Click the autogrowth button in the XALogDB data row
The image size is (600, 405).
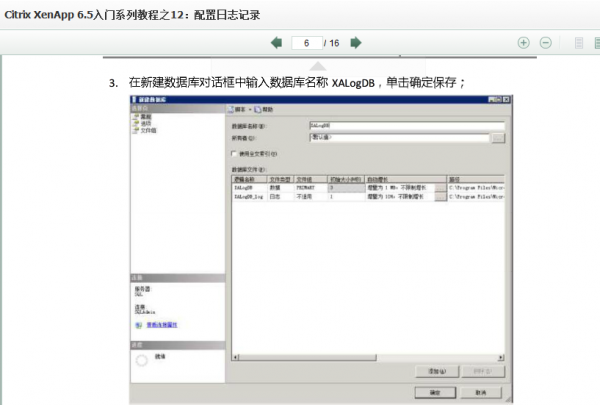click(441, 188)
